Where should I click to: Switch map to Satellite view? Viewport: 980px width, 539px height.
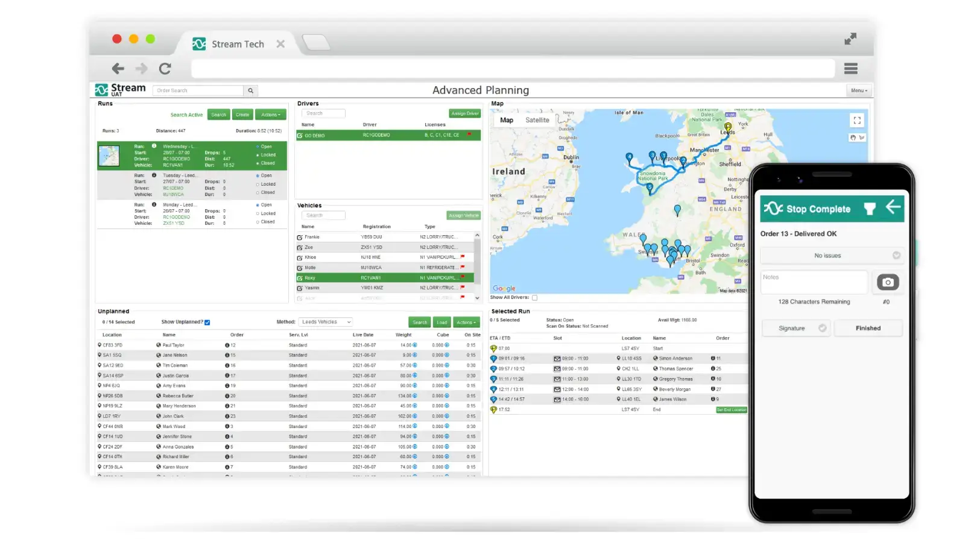click(537, 120)
